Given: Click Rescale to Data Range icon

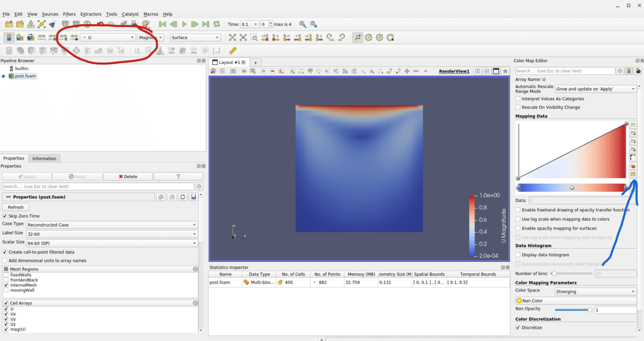Looking at the screenshot, I should pos(41,38).
